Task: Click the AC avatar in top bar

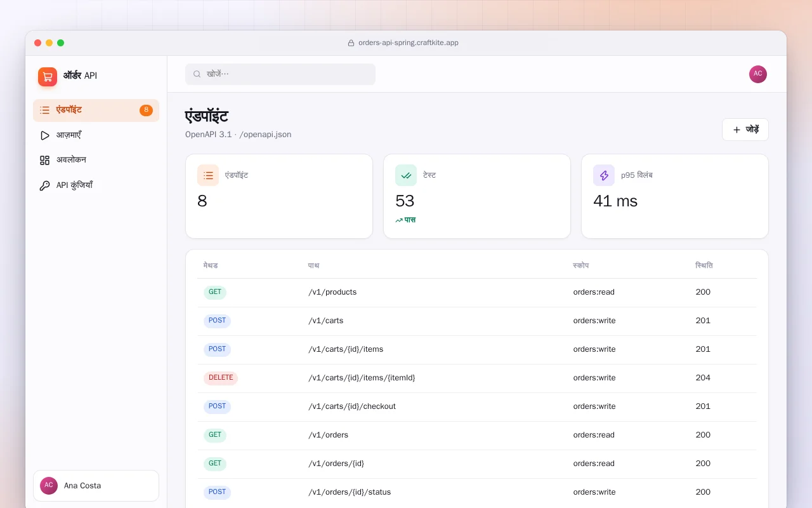Action: coord(758,74)
